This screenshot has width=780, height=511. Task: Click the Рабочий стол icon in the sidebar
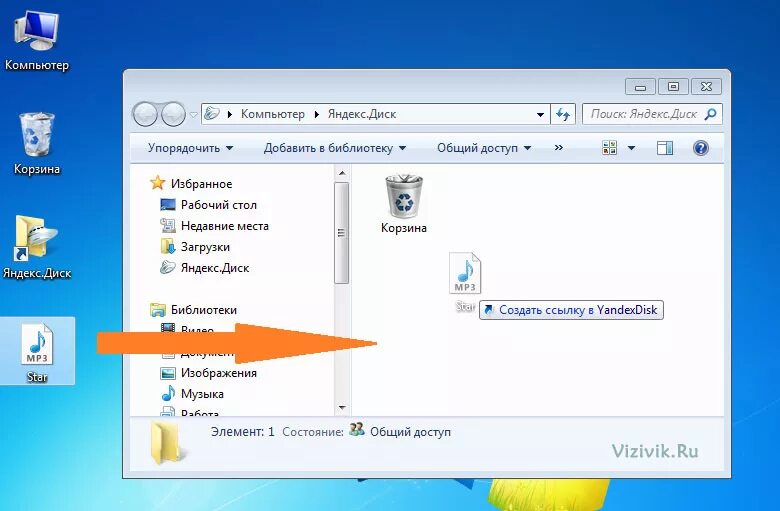pos(168,204)
